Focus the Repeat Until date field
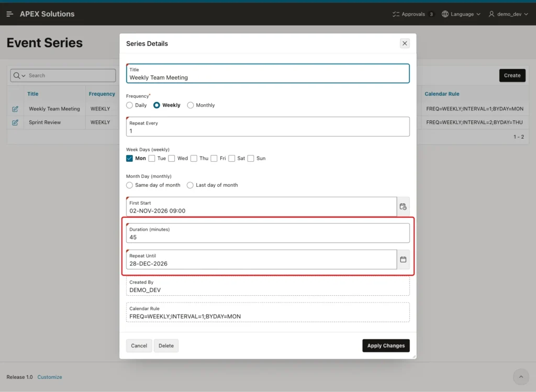This screenshot has height=392, width=536. 262,260
